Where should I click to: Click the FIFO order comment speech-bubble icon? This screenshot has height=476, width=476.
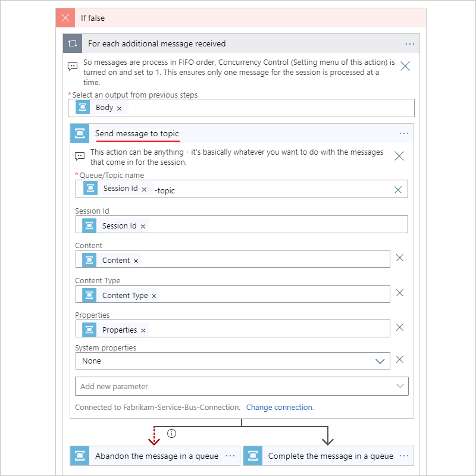pos(73,66)
